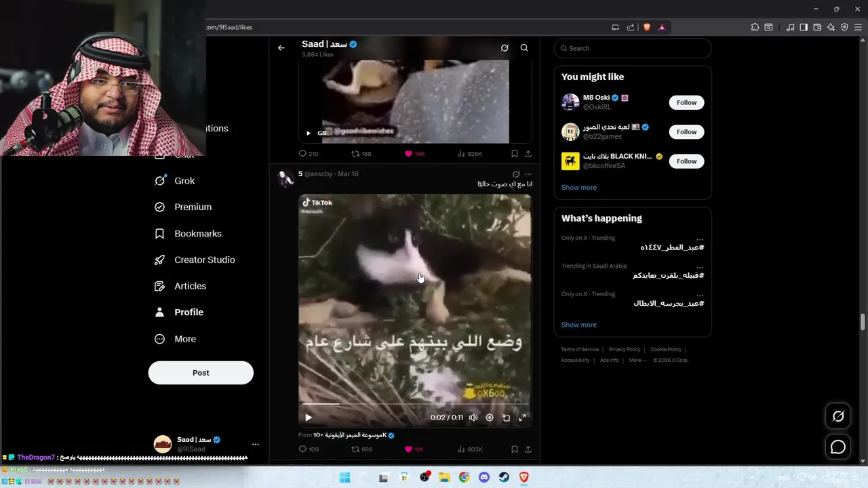Toggle picture-in-picture for the video
868x488 pixels.
506,418
